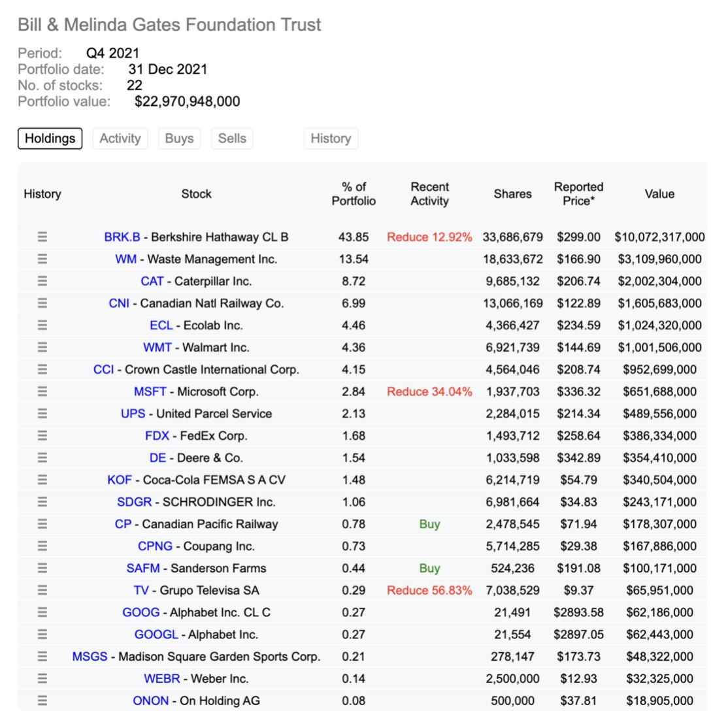Click the Stock column header
This screenshot has width=728, height=728.
(x=197, y=193)
